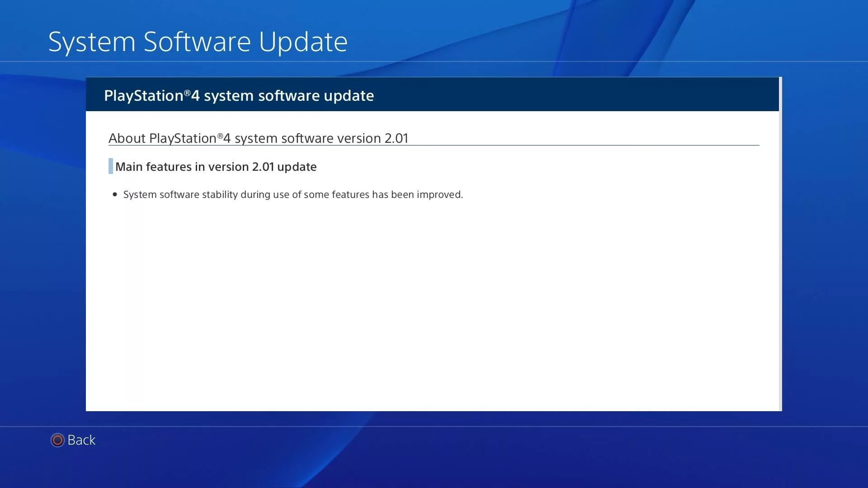Screen dimensions: 868x488
Task: Select the circle O icon next to Back
Action: (x=57, y=440)
